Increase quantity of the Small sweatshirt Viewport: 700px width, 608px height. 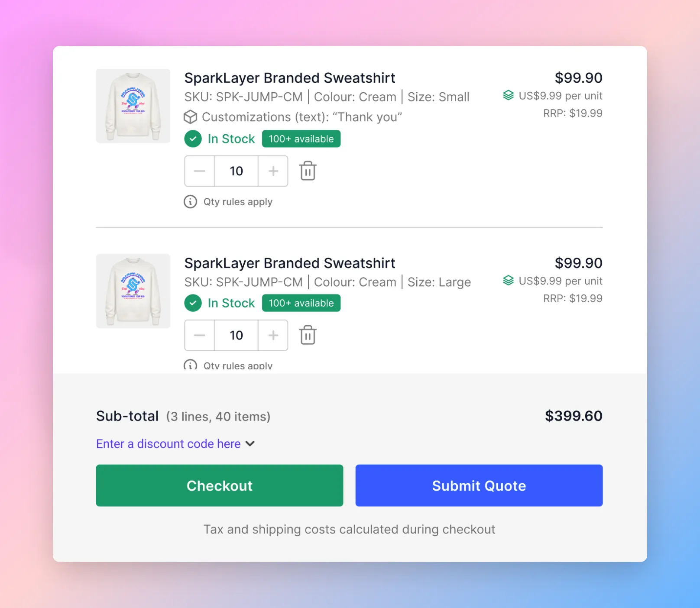coord(273,171)
